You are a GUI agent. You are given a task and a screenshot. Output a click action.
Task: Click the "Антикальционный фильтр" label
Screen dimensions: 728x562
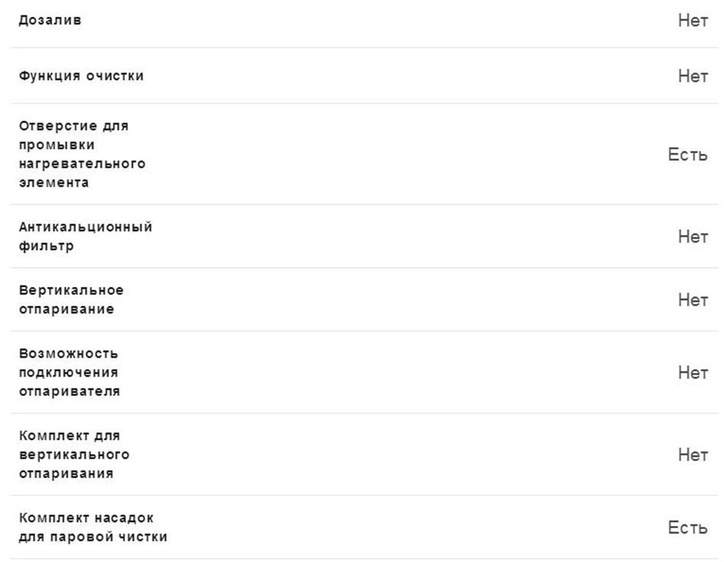click(x=85, y=237)
